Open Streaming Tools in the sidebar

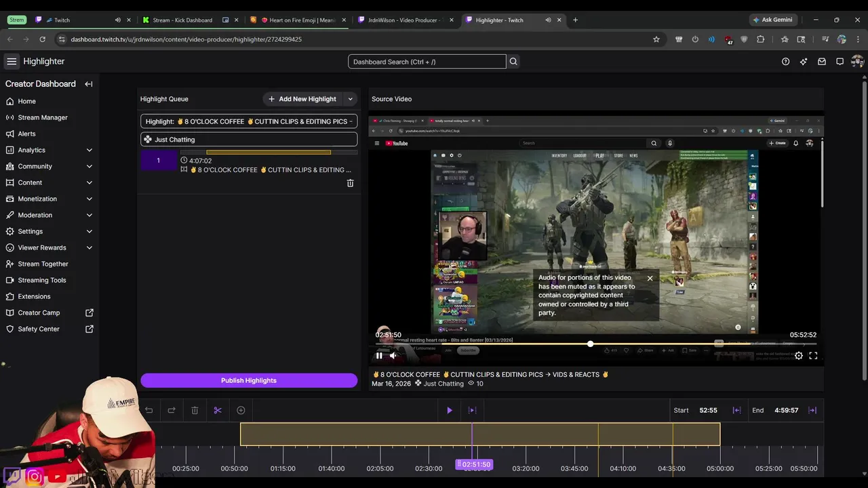click(x=50, y=280)
